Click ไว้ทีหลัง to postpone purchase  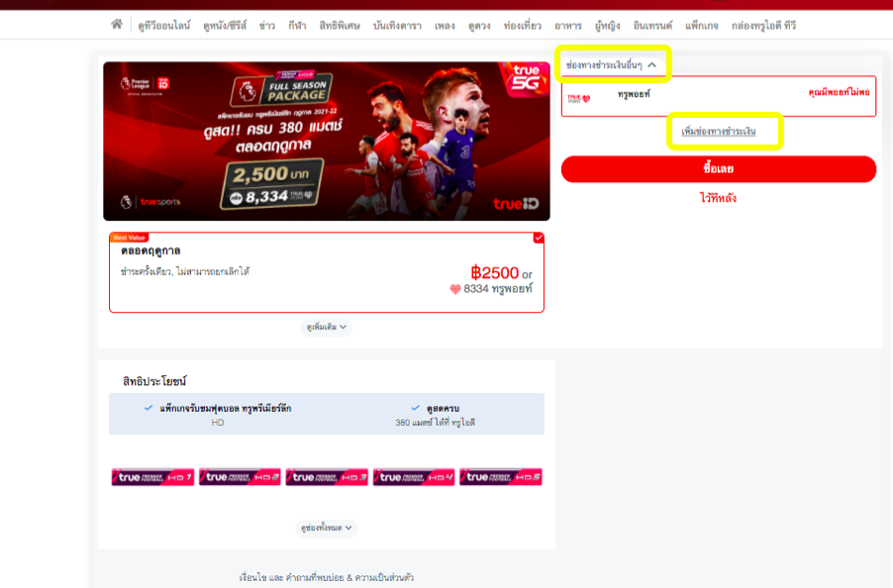click(x=718, y=198)
